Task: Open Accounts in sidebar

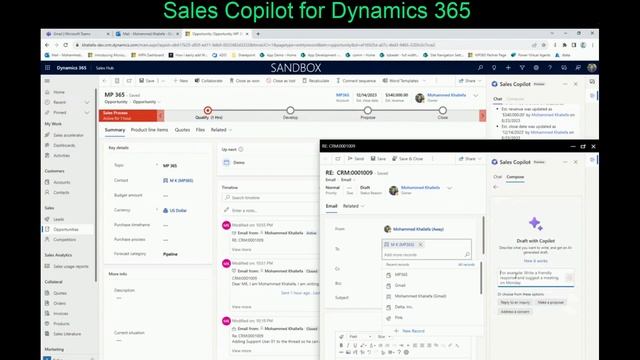Action: point(62,182)
